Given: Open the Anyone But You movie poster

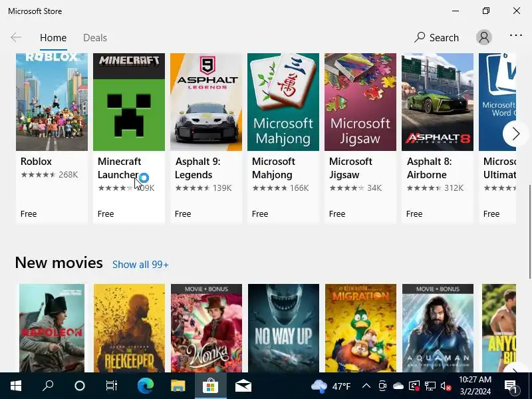Looking at the screenshot, I should (x=499, y=328).
